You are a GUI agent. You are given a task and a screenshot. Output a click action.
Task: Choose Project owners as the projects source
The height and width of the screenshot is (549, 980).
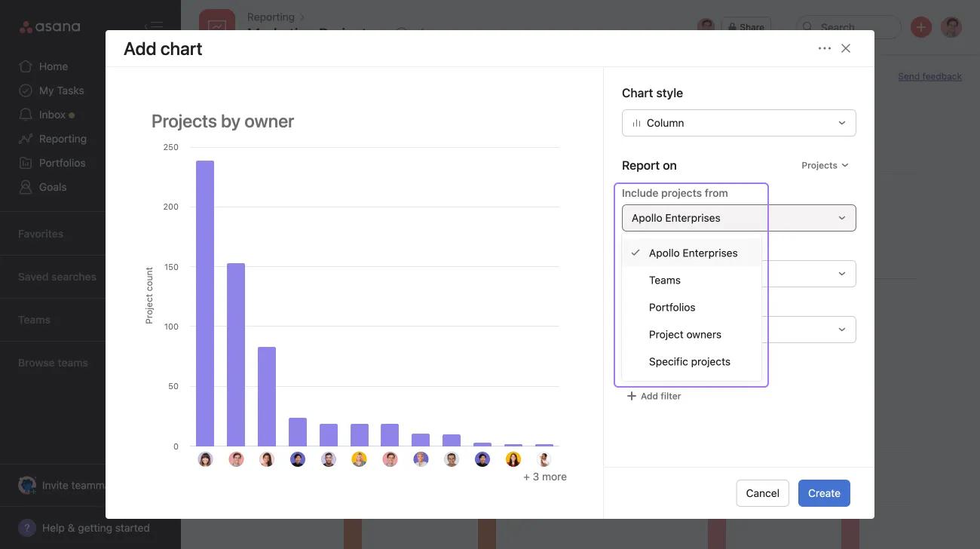tap(684, 334)
